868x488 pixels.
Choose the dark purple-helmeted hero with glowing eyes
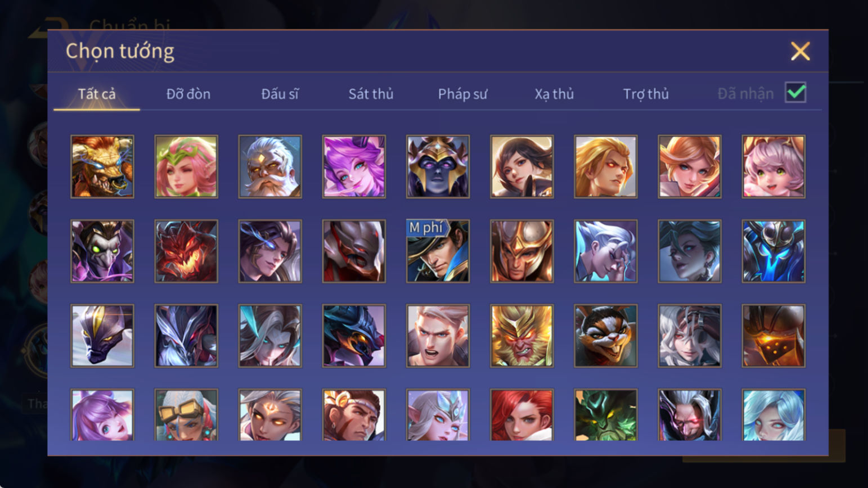click(438, 166)
